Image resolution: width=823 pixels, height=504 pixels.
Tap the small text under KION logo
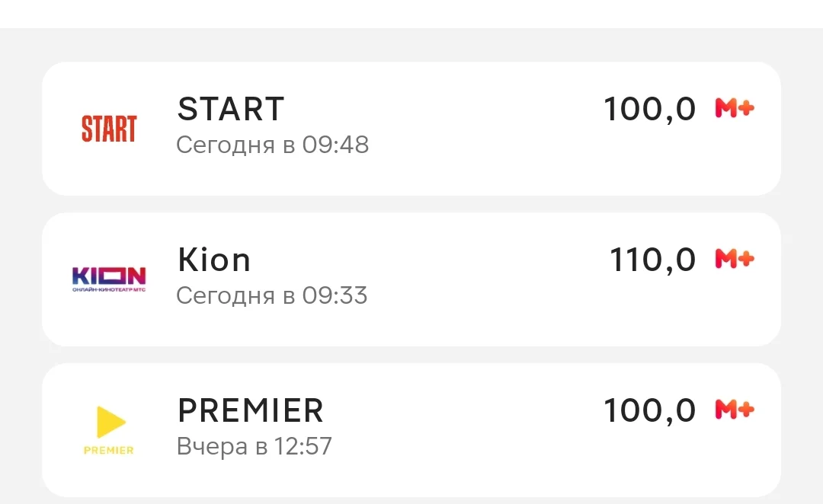coord(109,289)
